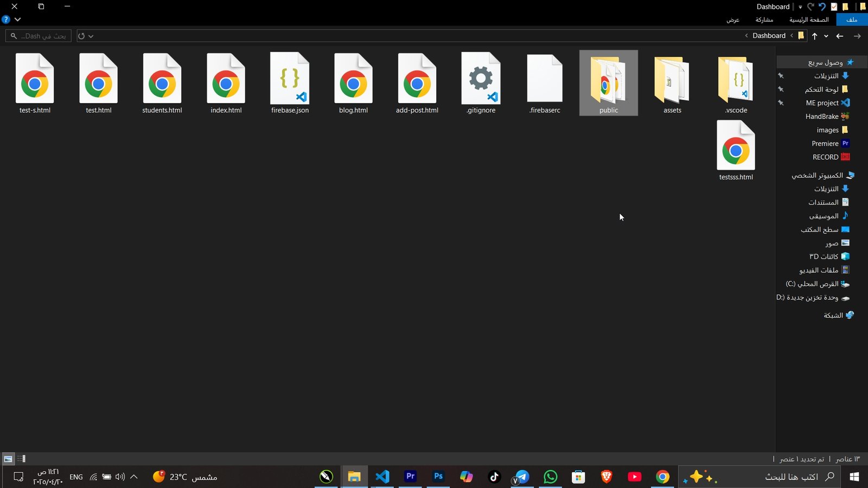Open TikTok from taskbar

tap(494, 477)
